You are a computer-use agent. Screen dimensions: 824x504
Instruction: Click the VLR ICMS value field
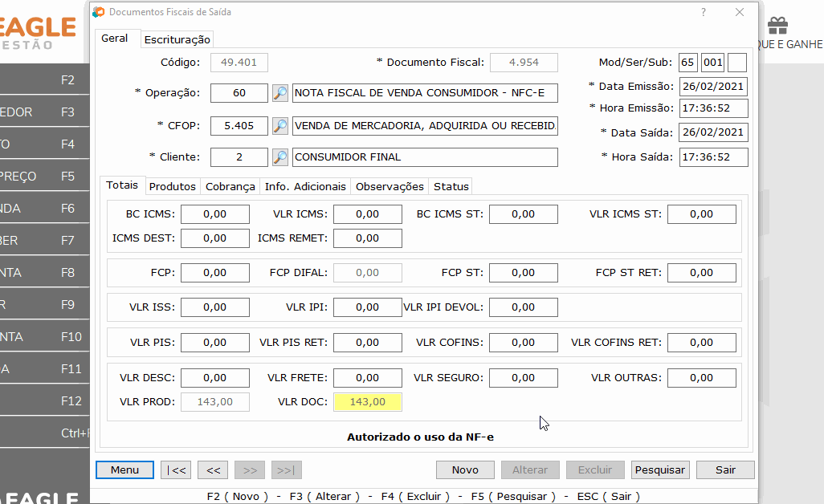[x=367, y=214]
